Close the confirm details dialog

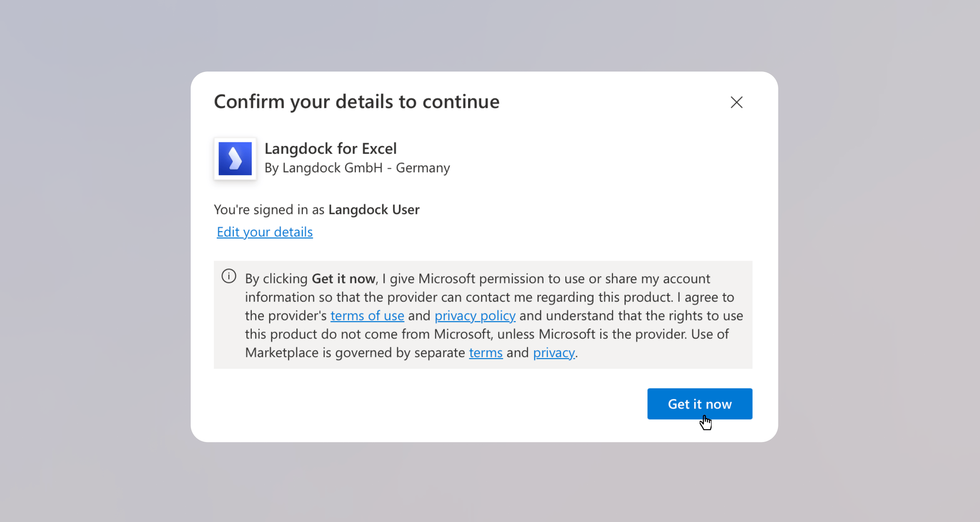[737, 102]
